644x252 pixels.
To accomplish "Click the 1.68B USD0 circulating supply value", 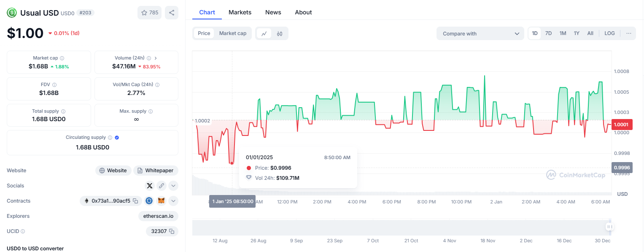I will tap(92, 147).
